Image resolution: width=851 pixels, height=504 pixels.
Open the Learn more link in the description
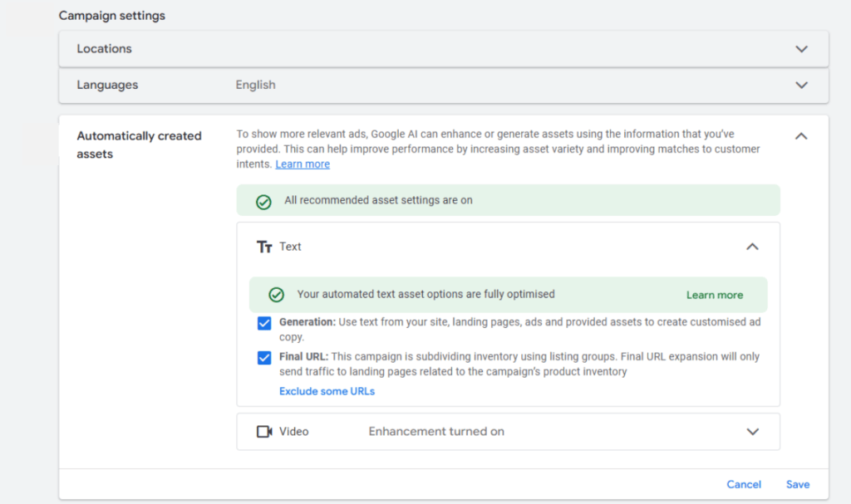[x=303, y=164]
